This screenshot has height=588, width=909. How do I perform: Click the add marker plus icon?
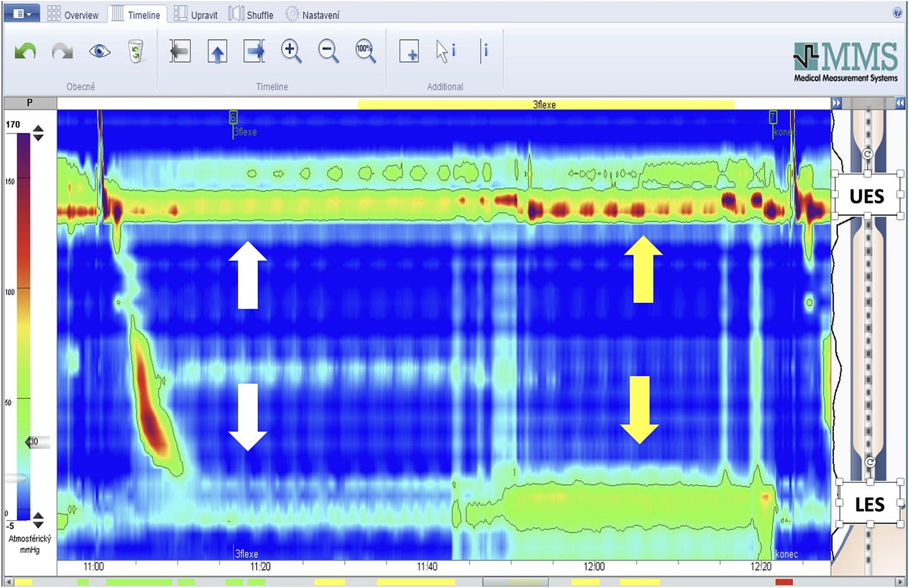[x=409, y=51]
